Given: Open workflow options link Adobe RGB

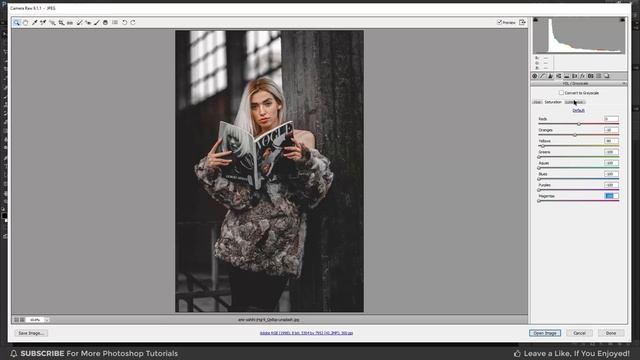Looking at the screenshot, I should pos(307,333).
